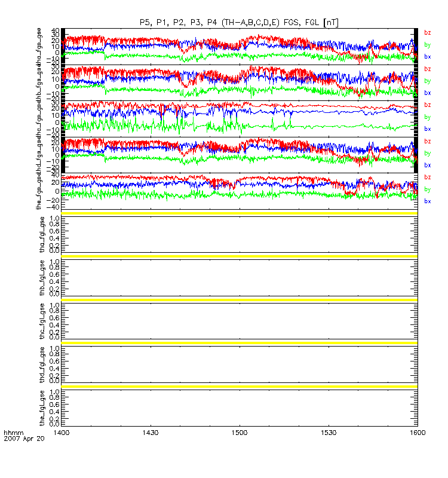Click the the_fgs_gse y-axis label
Viewport: 448px width, 478px height.
(x=39, y=192)
